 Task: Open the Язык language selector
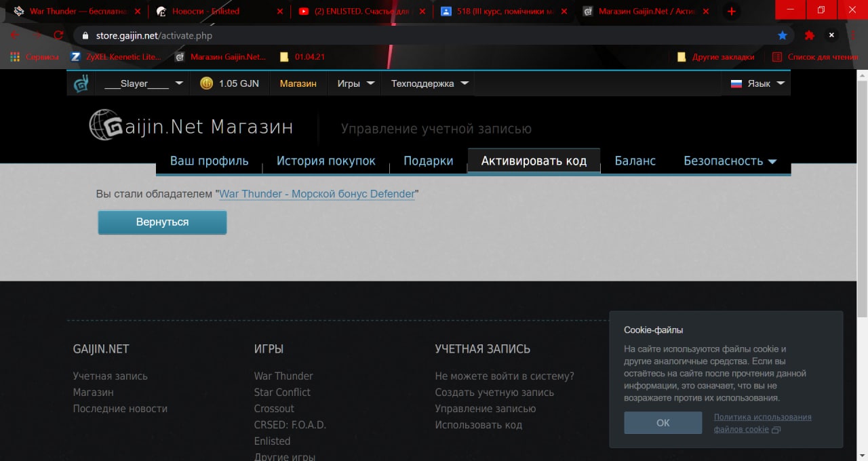pos(757,83)
